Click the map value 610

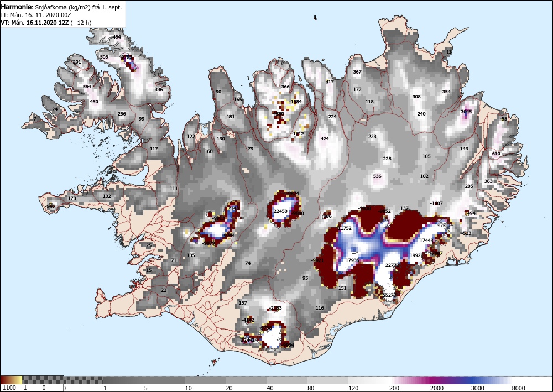pos(496,154)
